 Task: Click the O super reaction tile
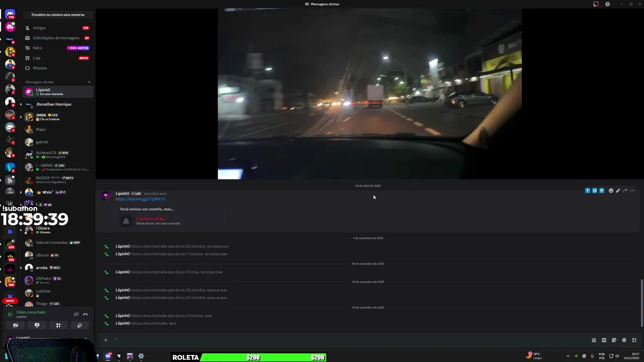click(595, 191)
